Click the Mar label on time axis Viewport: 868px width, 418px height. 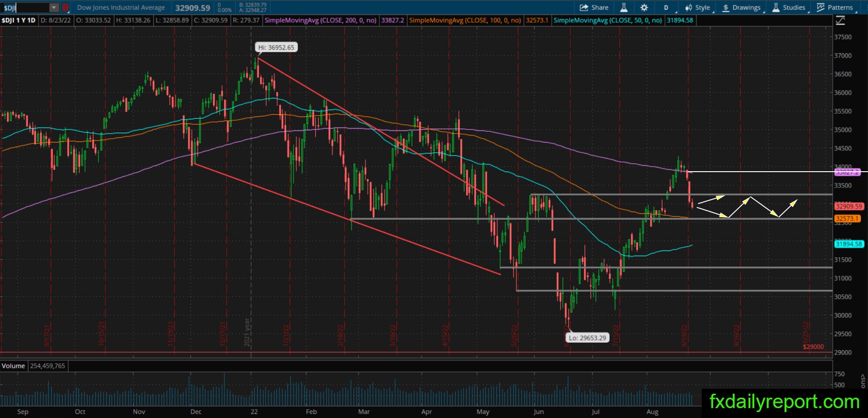click(x=364, y=412)
